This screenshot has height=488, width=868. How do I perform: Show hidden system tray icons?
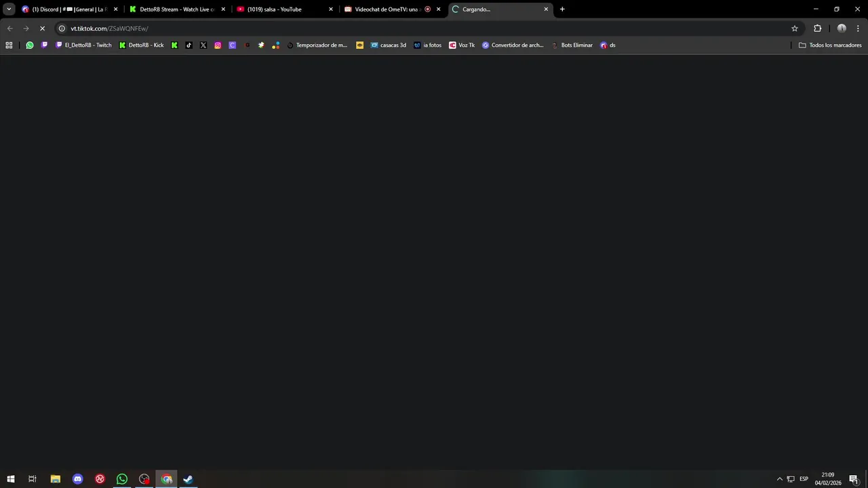pyautogui.click(x=780, y=479)
